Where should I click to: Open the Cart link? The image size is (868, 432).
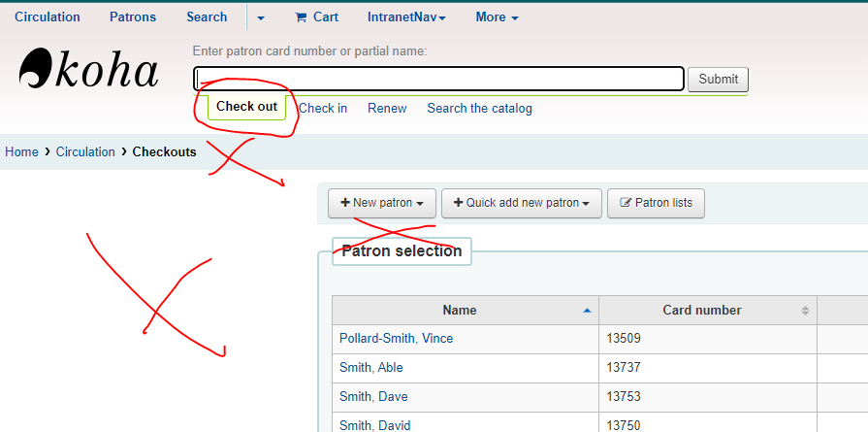pos(316,17)
